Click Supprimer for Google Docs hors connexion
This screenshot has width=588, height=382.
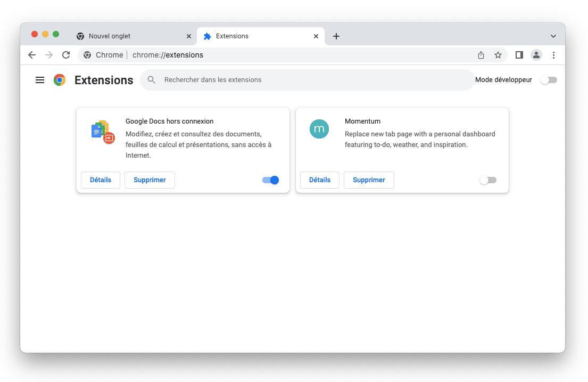coord(150,180)
